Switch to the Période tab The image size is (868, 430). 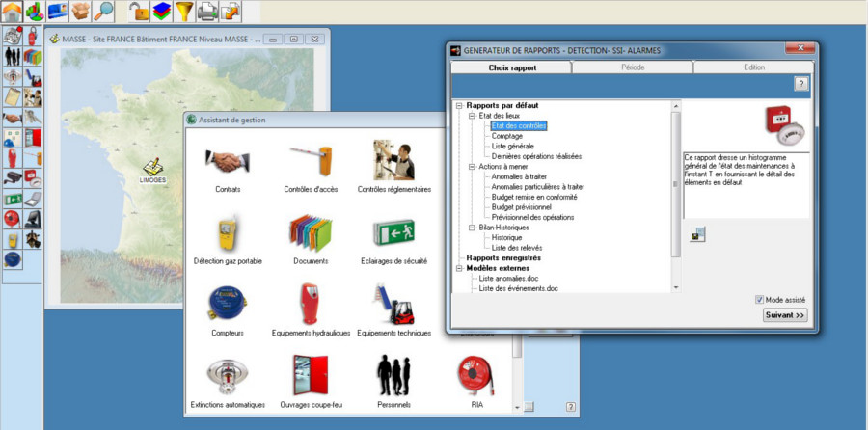(x=631, y=67)
